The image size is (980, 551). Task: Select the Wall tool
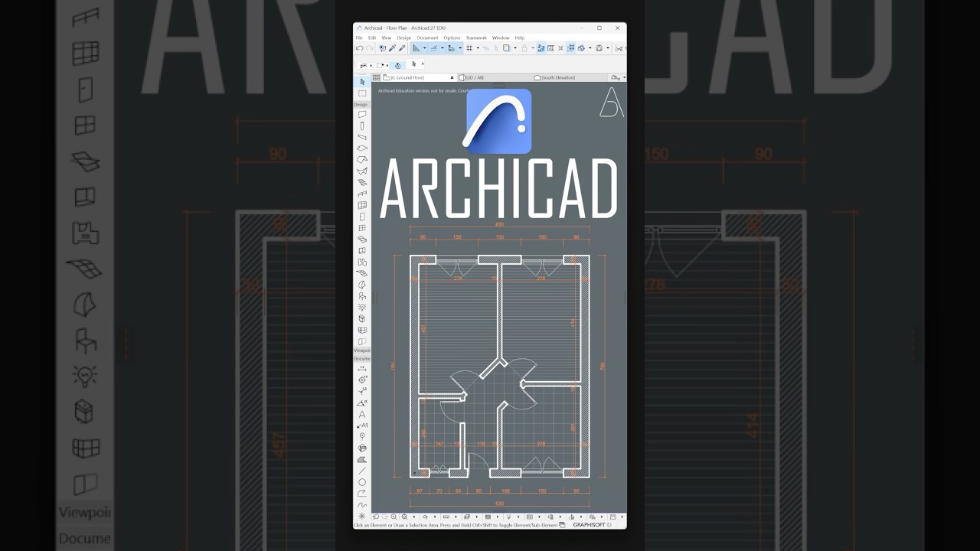coord(362,114)
